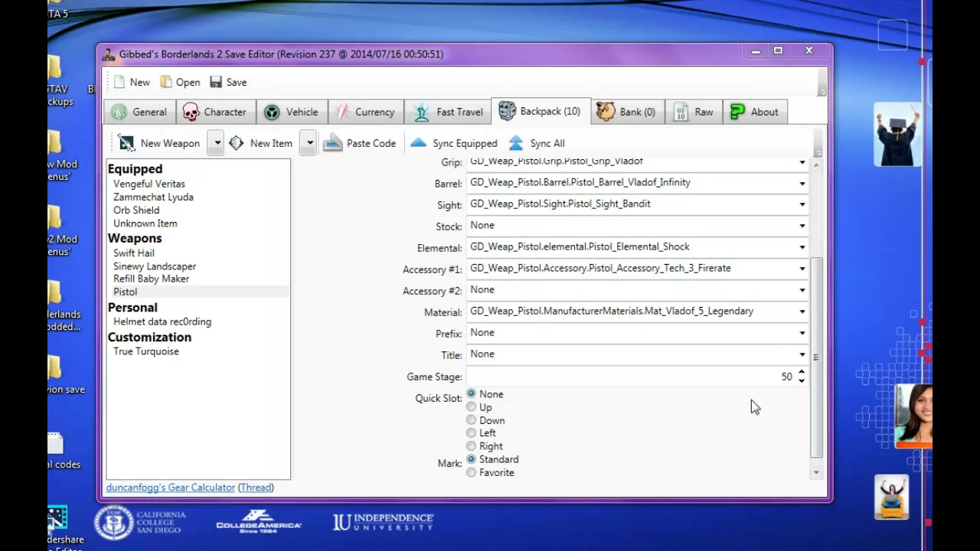
Task: Select Sinewy Landscaper weapon
Action: pyautogui.click(x=155, y=266)
